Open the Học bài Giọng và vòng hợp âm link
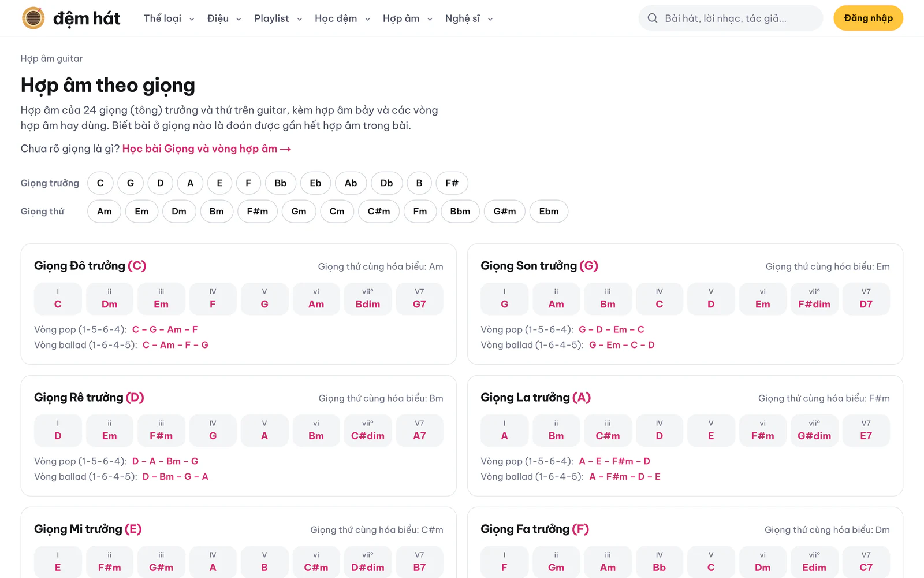Screen dimensions: 924x578 coord(207,149)
